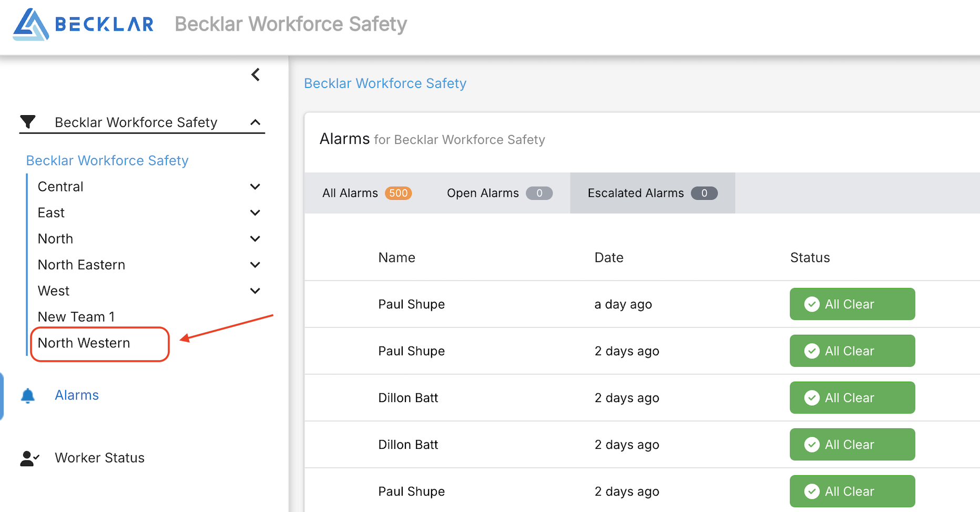Click the Worker Status person icon
Image resolution: width=980 pixels, height=512 pixels.
tap(29, 458)
